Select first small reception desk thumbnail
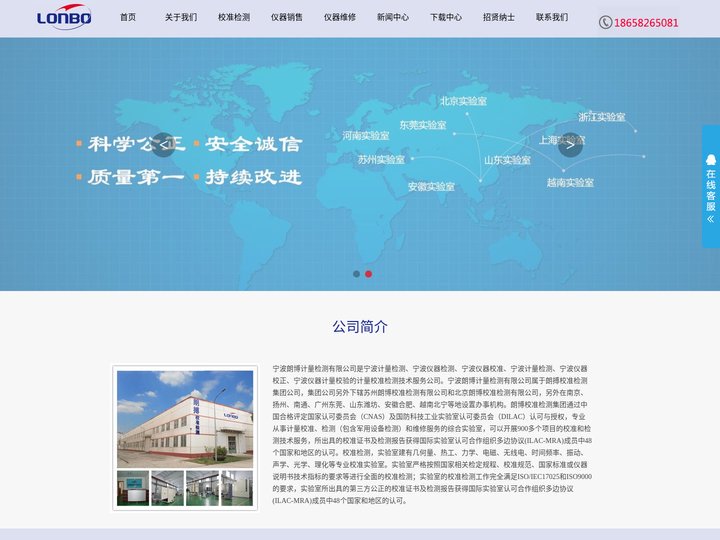The width and height of the screenshot is (720, 540). (x=133, y=488)
